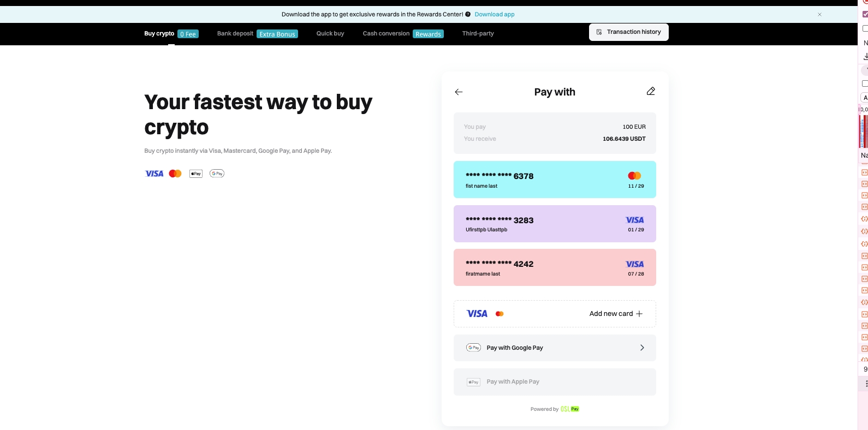The width and height of the screenshot is (868, 430).
Task: Choose the Pay with Apple Pay option
Action: (555, 382)
